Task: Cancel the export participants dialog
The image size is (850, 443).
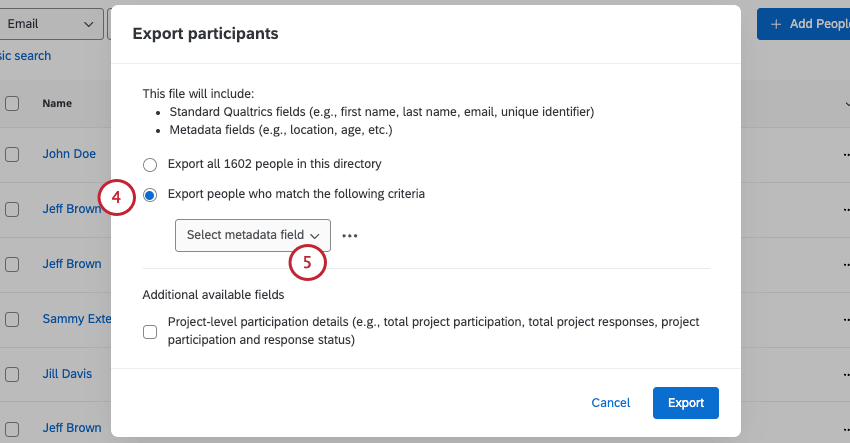Action: pyautogui.click(x=610, y=402)
